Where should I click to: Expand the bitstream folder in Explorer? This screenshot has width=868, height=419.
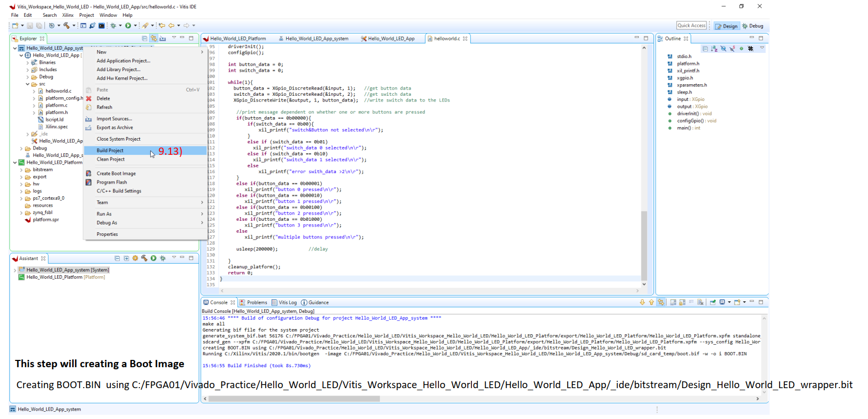click(x=21, y=170)
